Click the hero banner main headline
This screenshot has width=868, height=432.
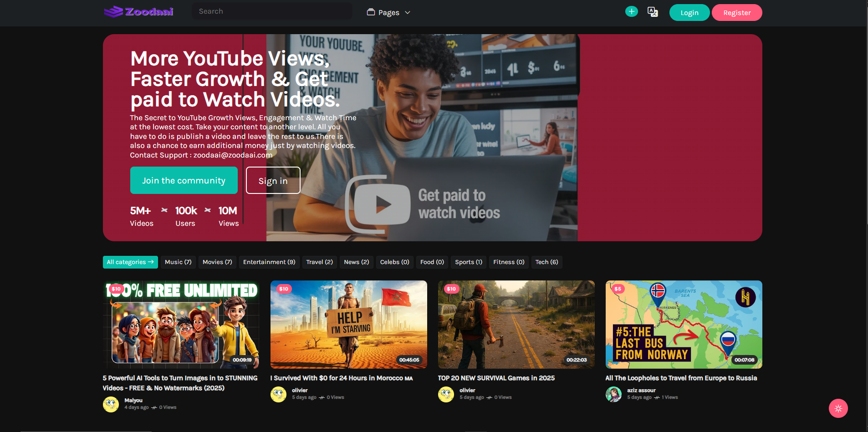click(235, 79)
